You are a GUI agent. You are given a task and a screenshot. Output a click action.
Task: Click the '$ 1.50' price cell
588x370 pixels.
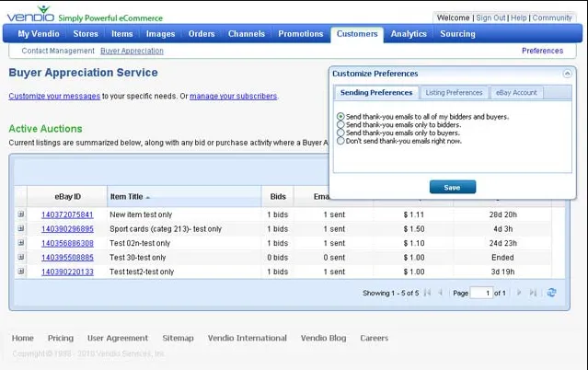coord(414,229)
